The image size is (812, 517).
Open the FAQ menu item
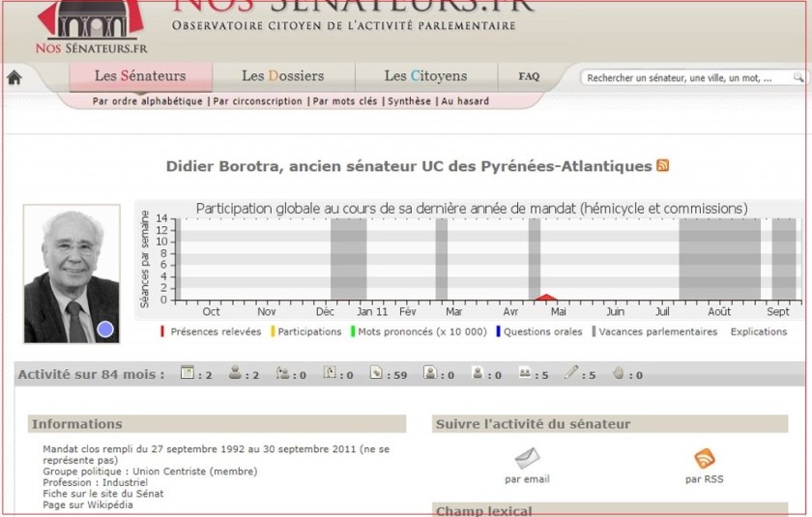(x=529, y=76)
